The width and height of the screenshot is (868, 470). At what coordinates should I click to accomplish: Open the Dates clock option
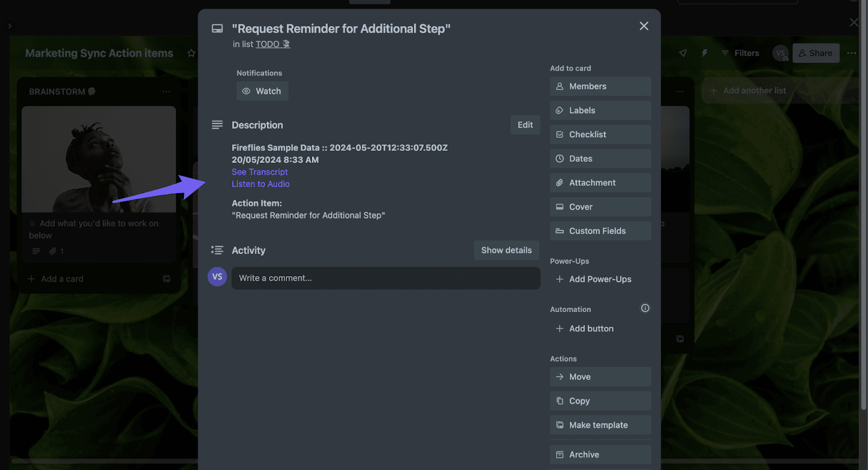pyautogui.click(x=601, y=158)
